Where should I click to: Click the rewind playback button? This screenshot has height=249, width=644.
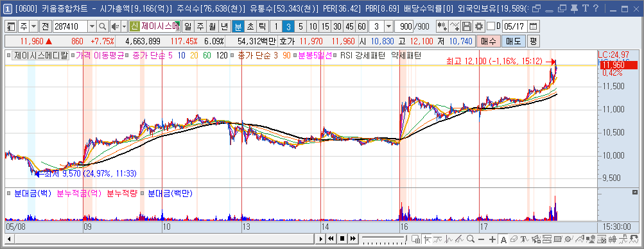tap(331, 239)
